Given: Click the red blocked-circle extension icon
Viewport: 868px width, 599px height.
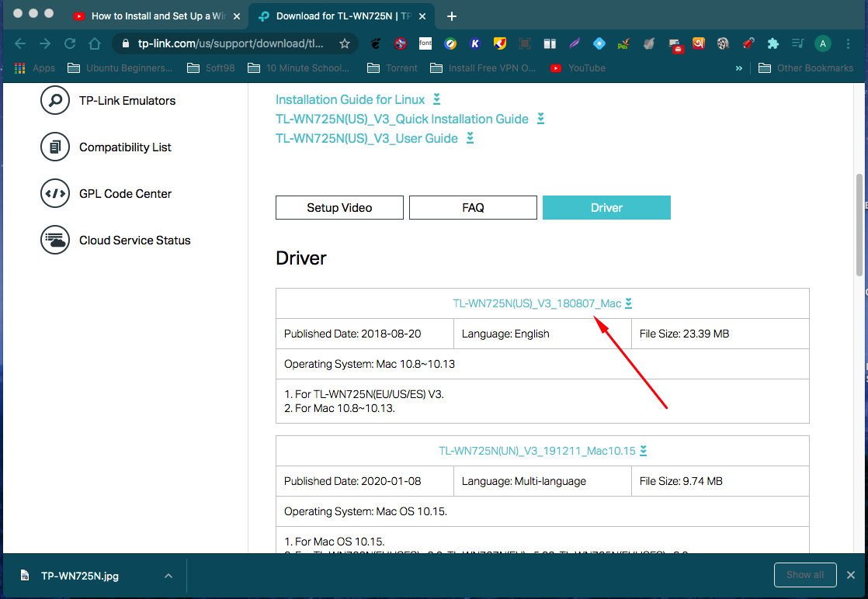Looking at the screenshot, I should [401, 43].
